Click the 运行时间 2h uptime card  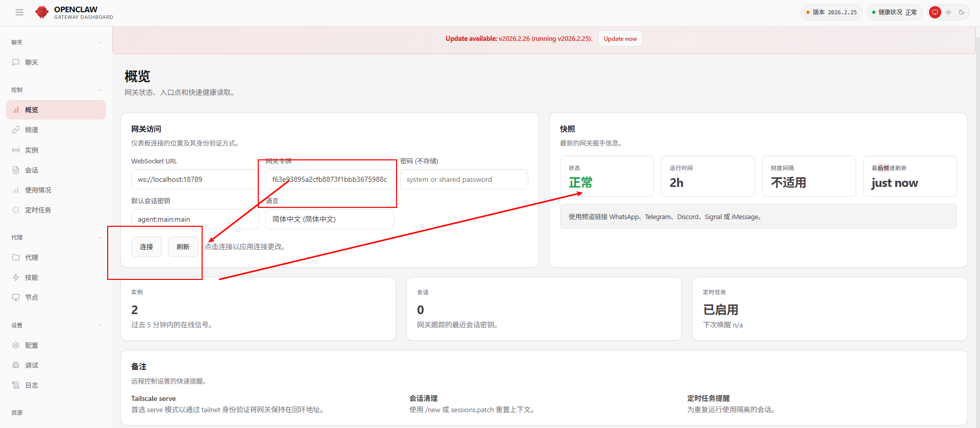click(x=708, y=176)
